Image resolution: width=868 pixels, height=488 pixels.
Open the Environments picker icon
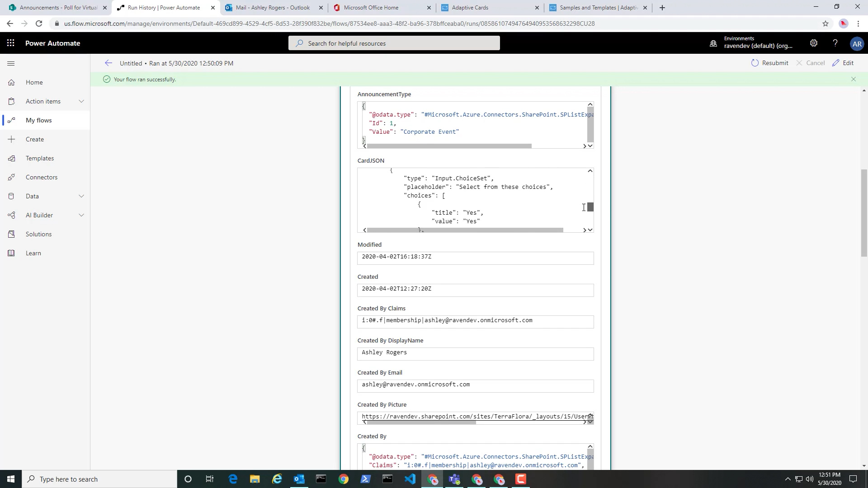point(713,43)
